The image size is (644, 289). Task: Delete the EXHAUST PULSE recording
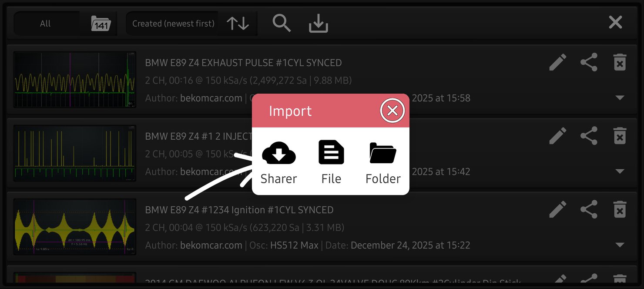pyautogui.click(x=620, y=62)
